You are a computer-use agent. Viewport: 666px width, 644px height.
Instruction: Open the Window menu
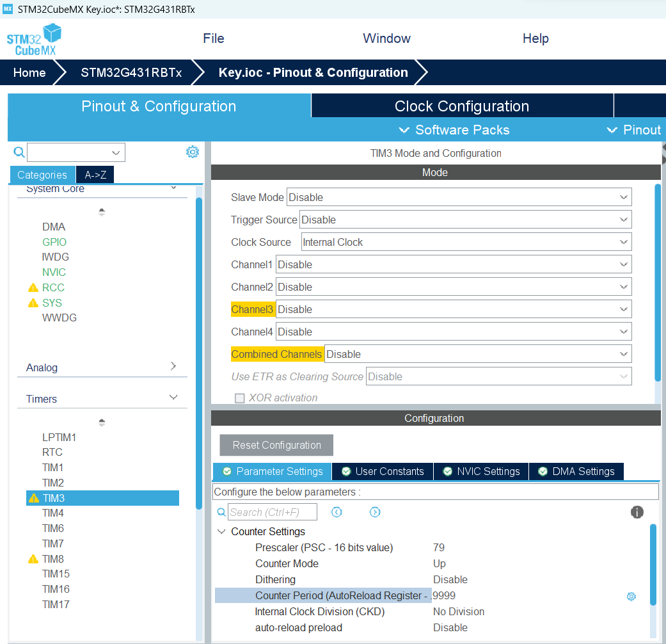pos(386,38)
